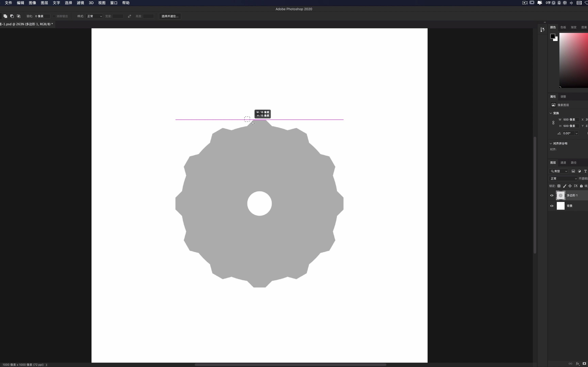Click the 选择并遮住 button
The height and width of the screenshot is (367, 588).
tap(170, 16)
